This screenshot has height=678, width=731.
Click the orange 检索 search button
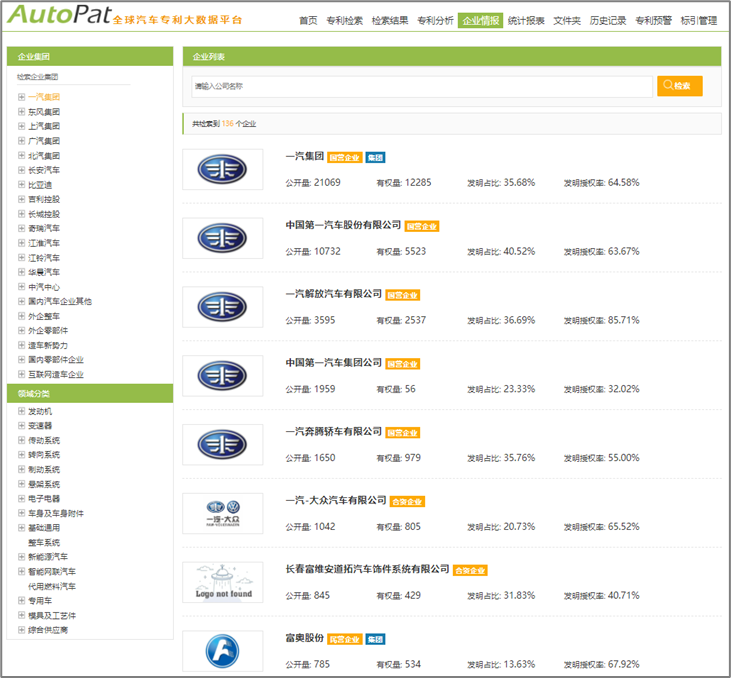[680, 86]
